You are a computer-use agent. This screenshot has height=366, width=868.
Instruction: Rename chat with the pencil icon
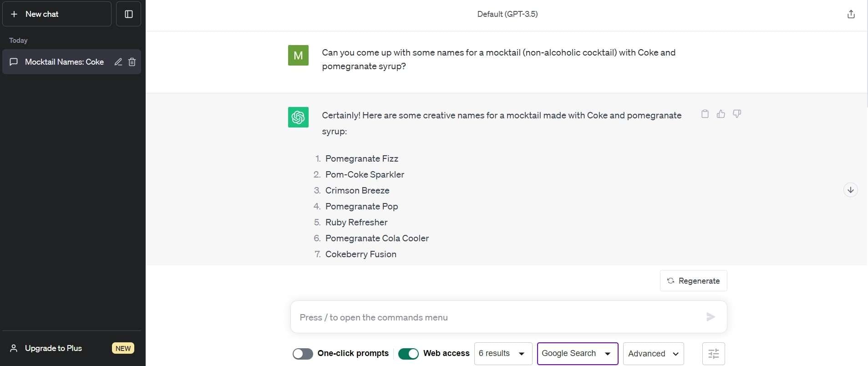(118, 62)
